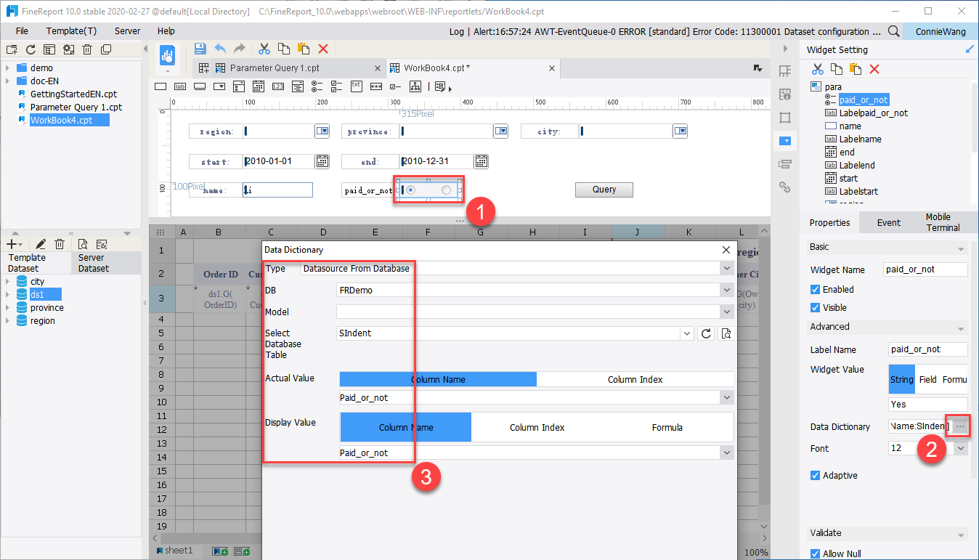Screen dimensions: 979x560
Task: Open the Font size dropdown
Action: pyautogui.click(x=961, y=448)
